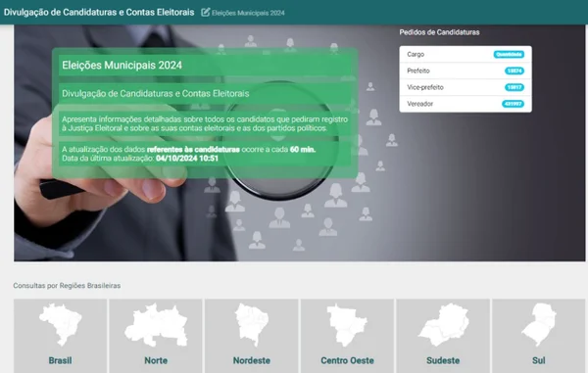The image size is (588, 373).
Task: Select the Brasil map icon
Action: coord(61,325)
